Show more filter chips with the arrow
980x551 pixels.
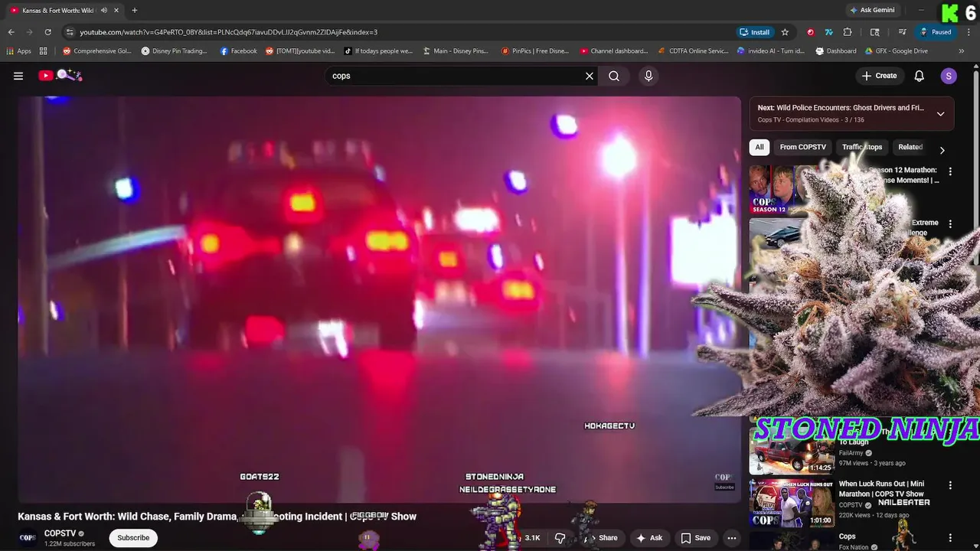point(942,150)
